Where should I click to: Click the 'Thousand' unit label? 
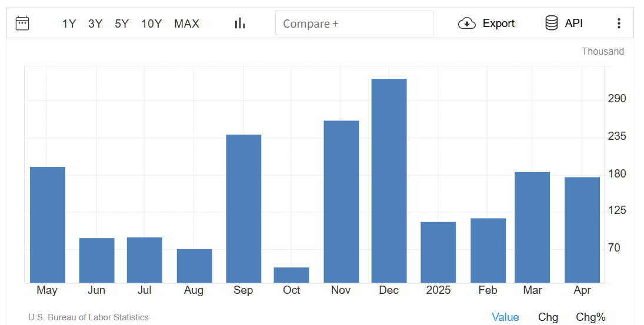point(603,51)
